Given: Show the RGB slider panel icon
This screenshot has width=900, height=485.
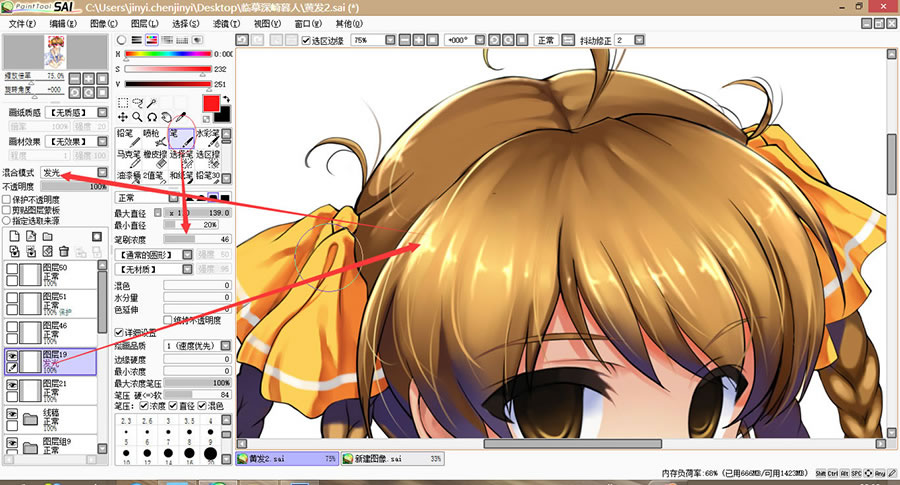Looking at the screenshot, I should (137, 40).
